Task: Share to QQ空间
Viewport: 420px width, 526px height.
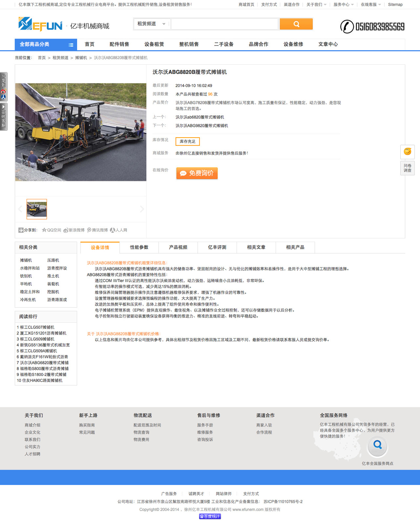Action: 51,230
